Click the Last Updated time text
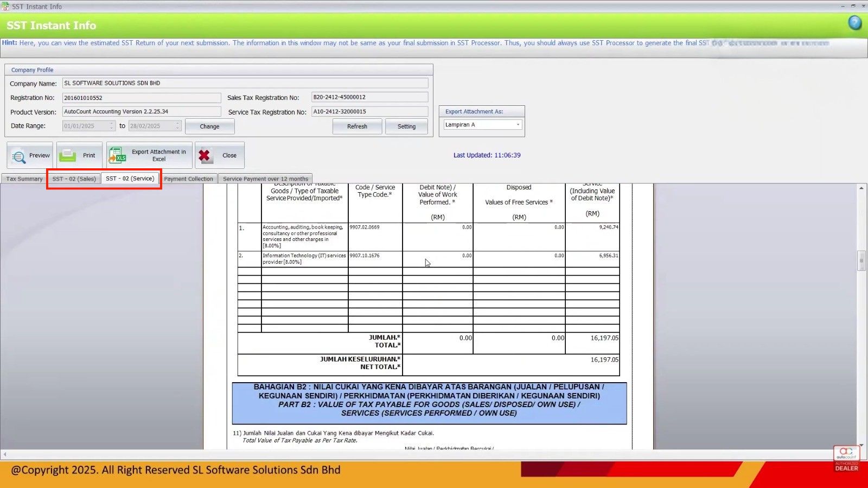 487,155
